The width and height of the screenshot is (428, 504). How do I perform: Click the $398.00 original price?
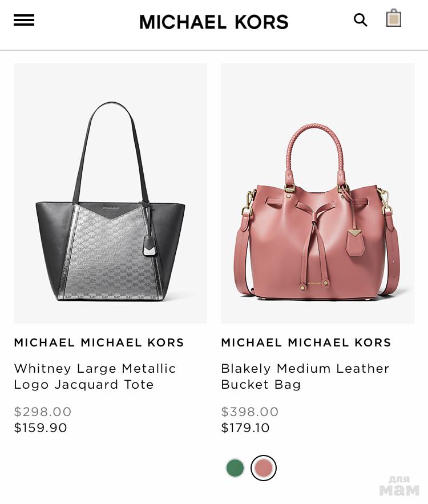coord(250,412)
